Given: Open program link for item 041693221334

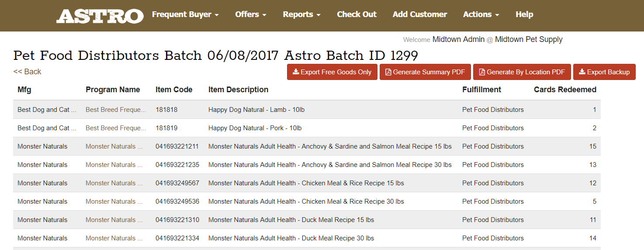Looking at the screenshot, I should (x=114, y=238).
